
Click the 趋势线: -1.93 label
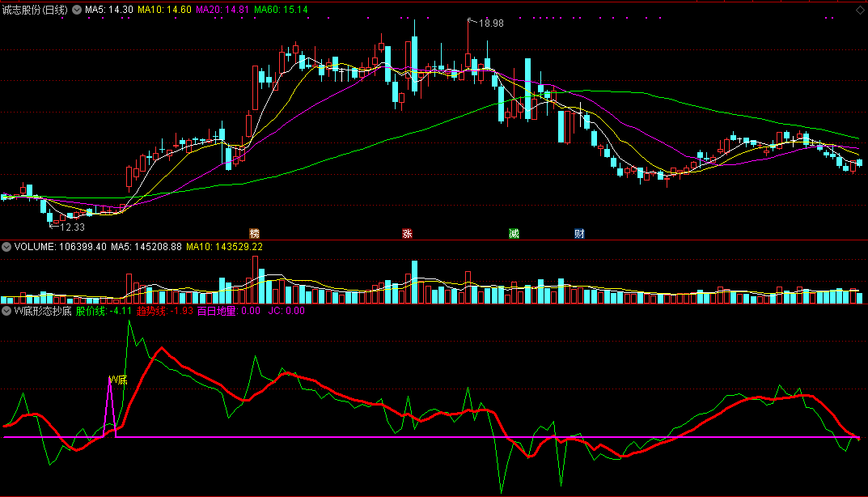coord(164,311)
